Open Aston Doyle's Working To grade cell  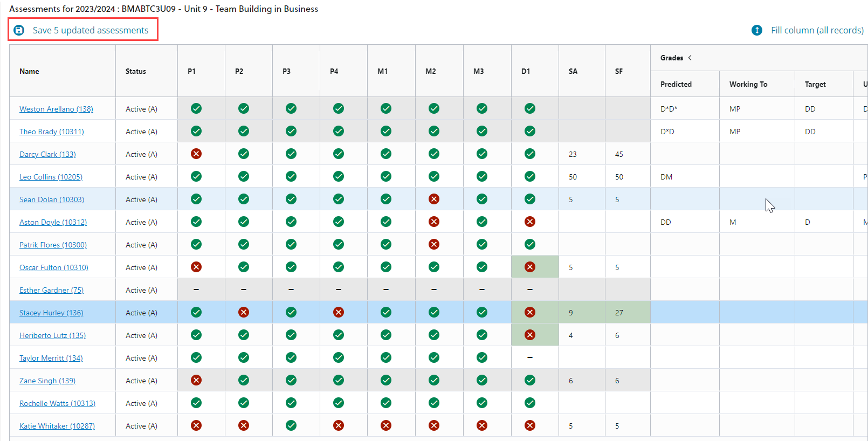pyautogui.click(x=756, y=222)
